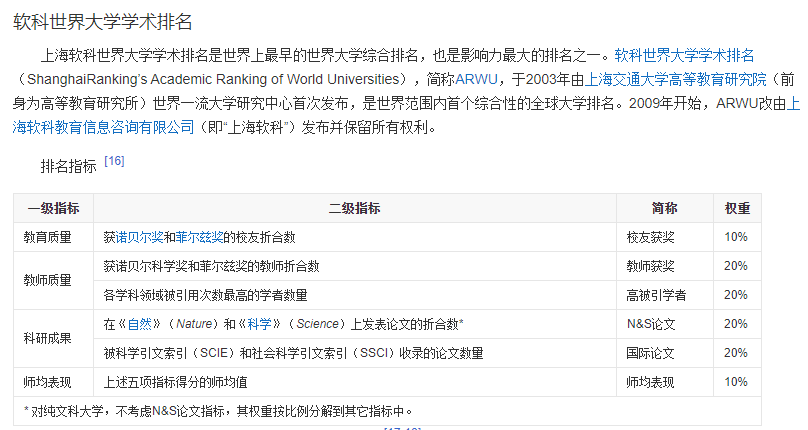The width and height of the screenshot is (808, 430).
Task: Follow the 海软科教育信息咨询有限公司 link
Action: click(103, 127)
